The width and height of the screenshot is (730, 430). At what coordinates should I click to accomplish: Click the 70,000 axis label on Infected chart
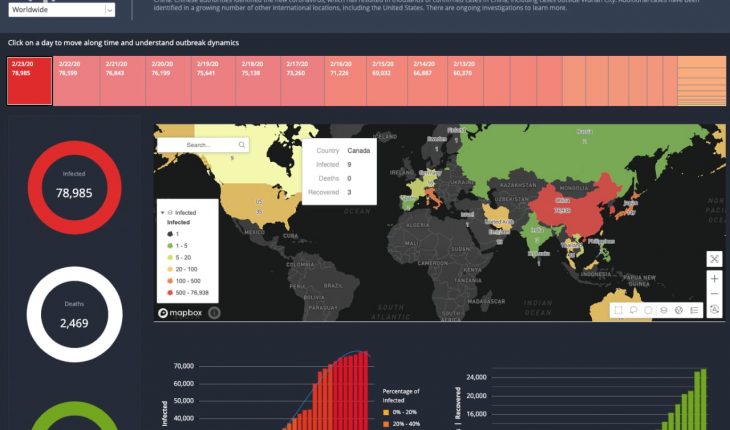pyautogui.click(x=183, y=366)
